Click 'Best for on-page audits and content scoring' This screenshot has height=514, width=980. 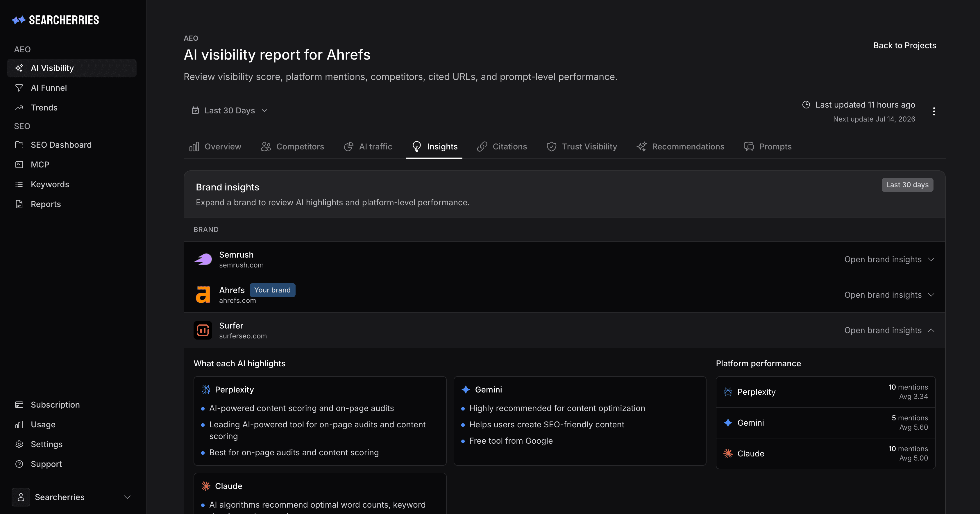click(294, 453)
